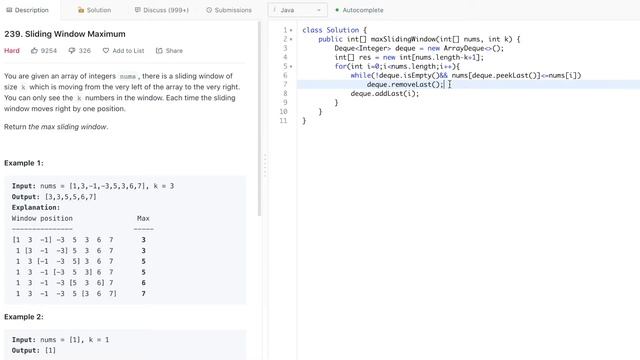Open the Java language dropdown
640x360 pixels.
(x=297, y=10)
